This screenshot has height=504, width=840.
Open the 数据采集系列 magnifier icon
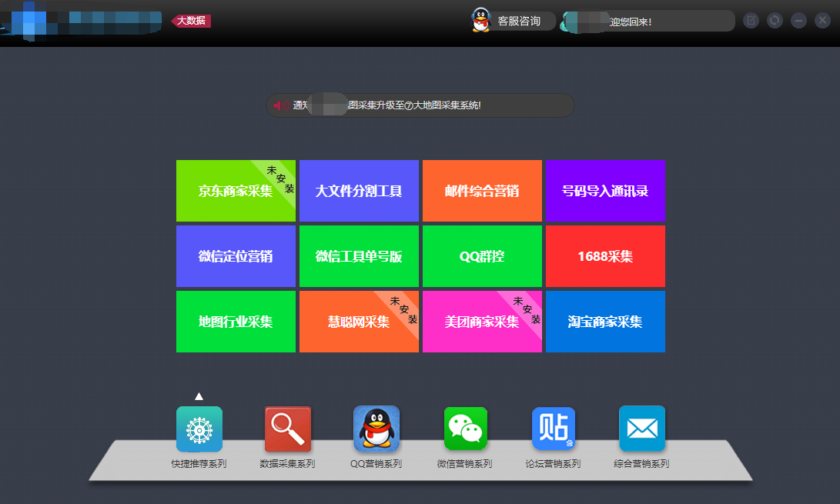click(x=288, y=429)
